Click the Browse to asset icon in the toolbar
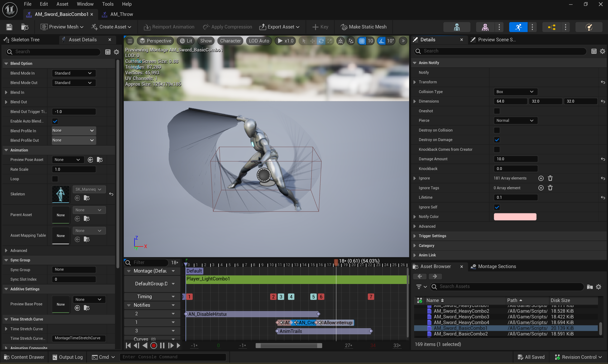Viewport: 608px width, 364px height. [25, 27]
